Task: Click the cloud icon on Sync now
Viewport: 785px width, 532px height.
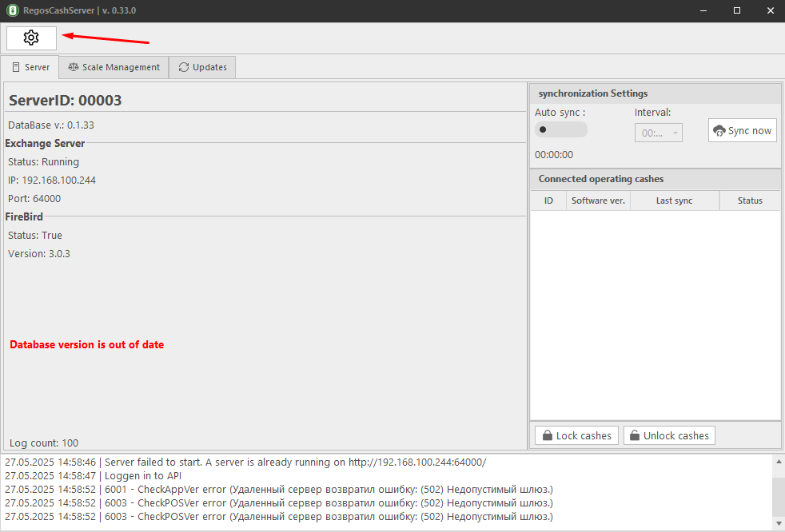Action: [x=719, y=130]
